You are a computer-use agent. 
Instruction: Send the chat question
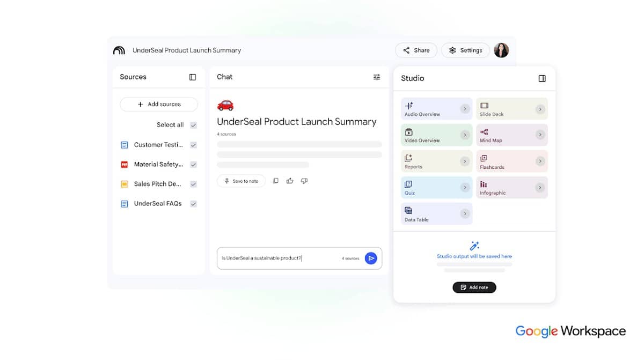click(371, 258)
